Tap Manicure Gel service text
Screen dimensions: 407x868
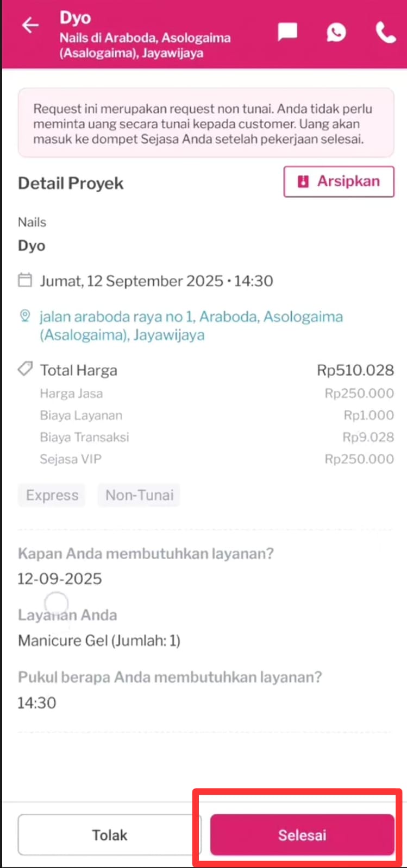[x=99, y=641]
